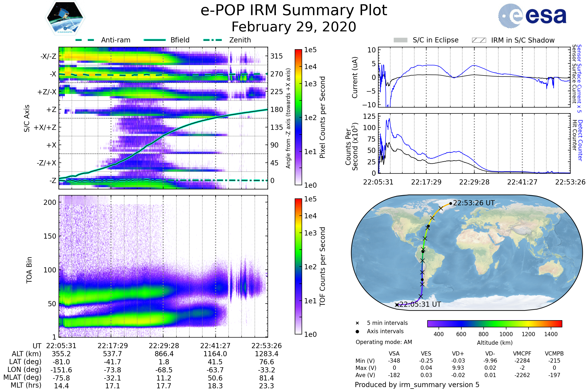Click the hatched IRM in S/C Shadow patch
588x392 pixels.
click(x=479, y=40)
